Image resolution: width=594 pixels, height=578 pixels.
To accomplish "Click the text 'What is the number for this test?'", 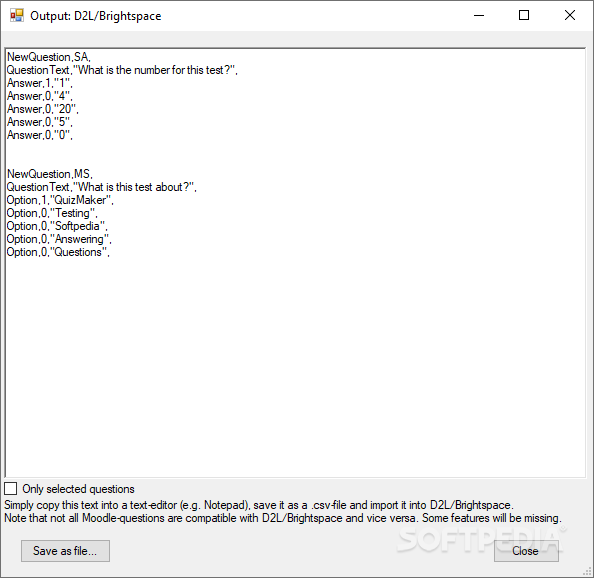I will [x=155, y=70].
